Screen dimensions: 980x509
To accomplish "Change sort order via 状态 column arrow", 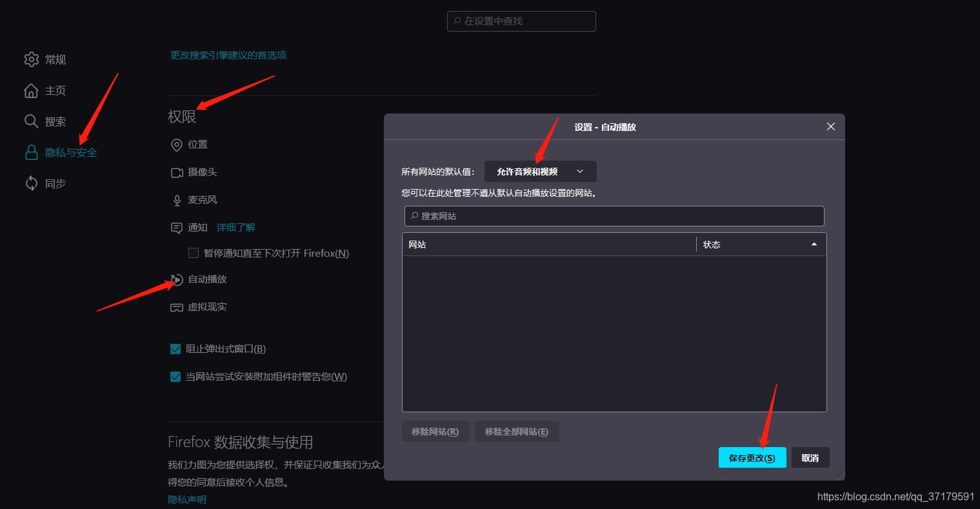I will point(814,244).
